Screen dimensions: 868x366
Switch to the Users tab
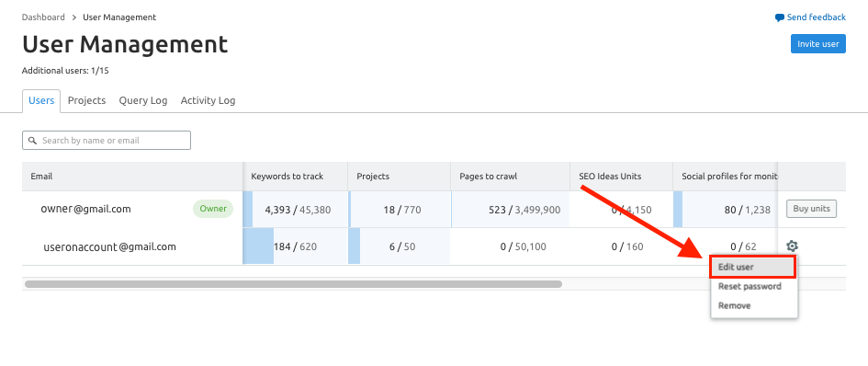click(41, 100)
